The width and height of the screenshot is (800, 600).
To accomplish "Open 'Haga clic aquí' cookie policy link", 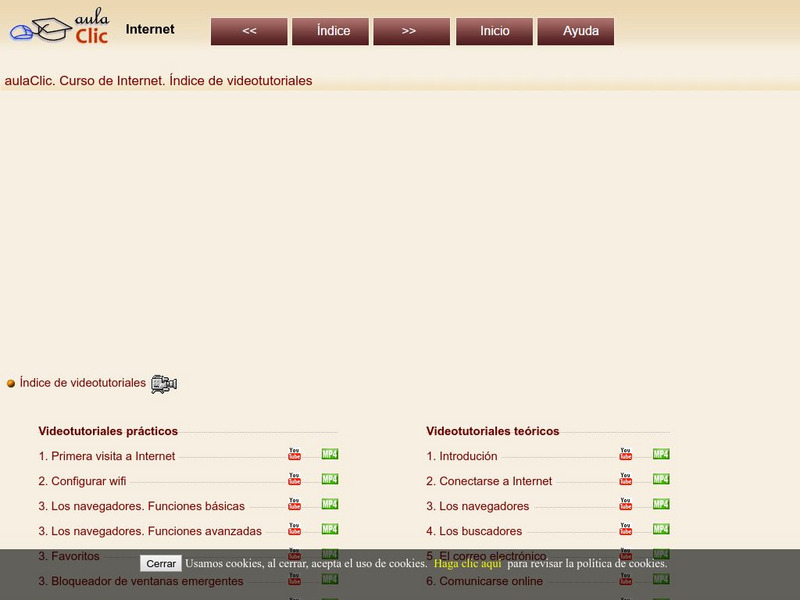I will coord(467,563).
